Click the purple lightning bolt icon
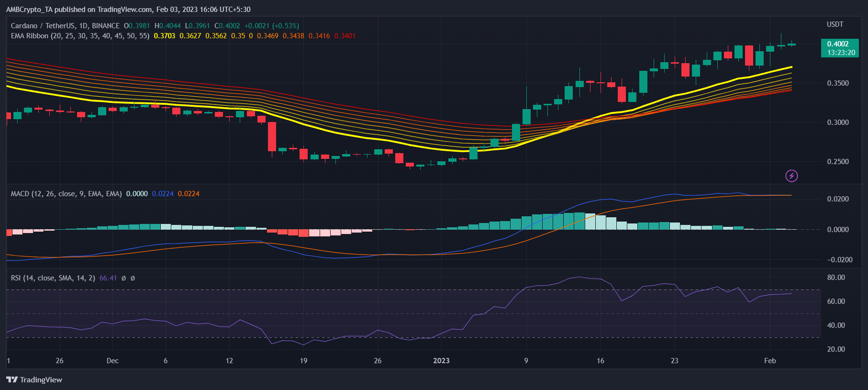This screenshot has height=390, width=868. pos(791,176)
